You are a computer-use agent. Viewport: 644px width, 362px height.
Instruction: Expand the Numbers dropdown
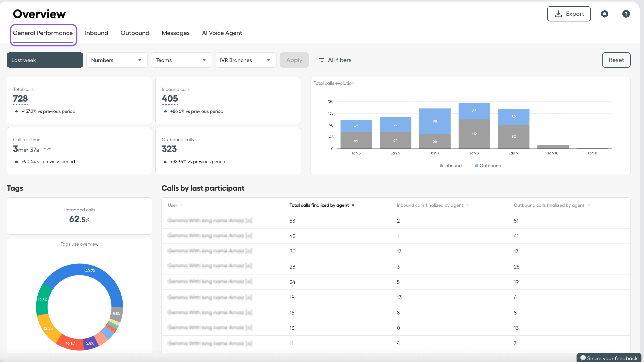click(117, 60)
